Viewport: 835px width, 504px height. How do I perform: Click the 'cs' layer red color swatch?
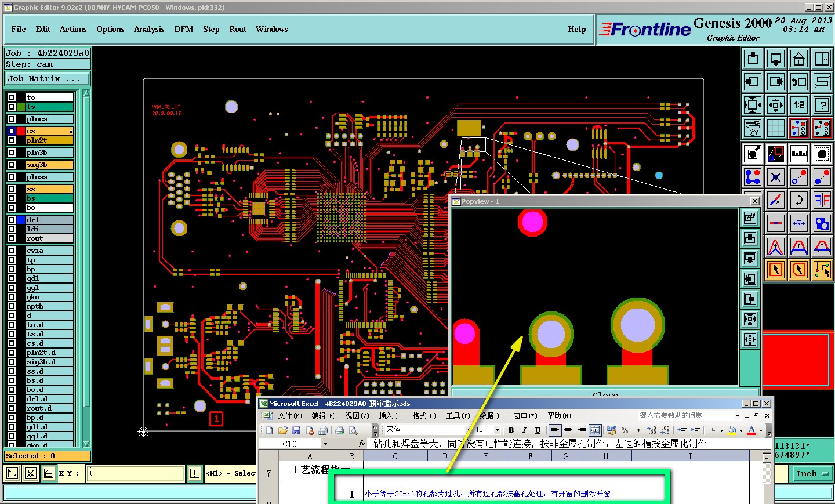(21, 131)
